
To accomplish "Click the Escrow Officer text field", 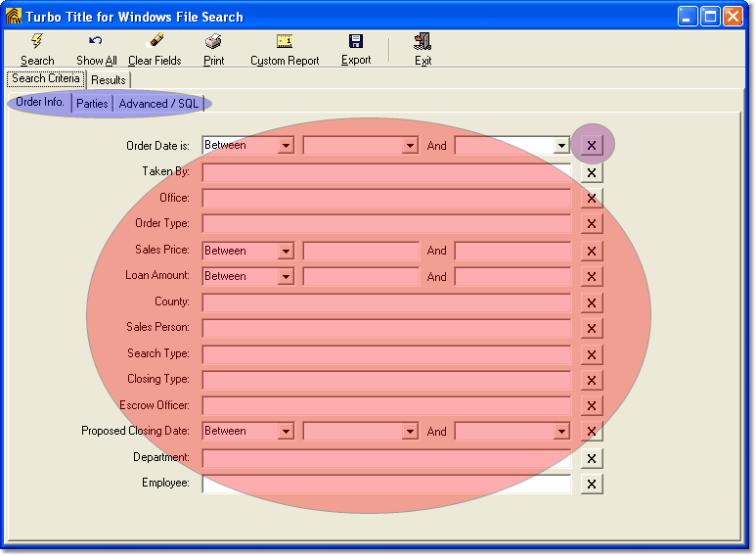I will 386,405.
